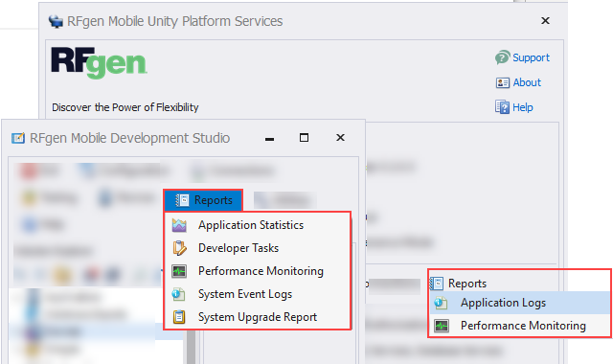Open the highlighted Reports menu in Development Studio
The image size is (613, 364).
coord(203,200)
